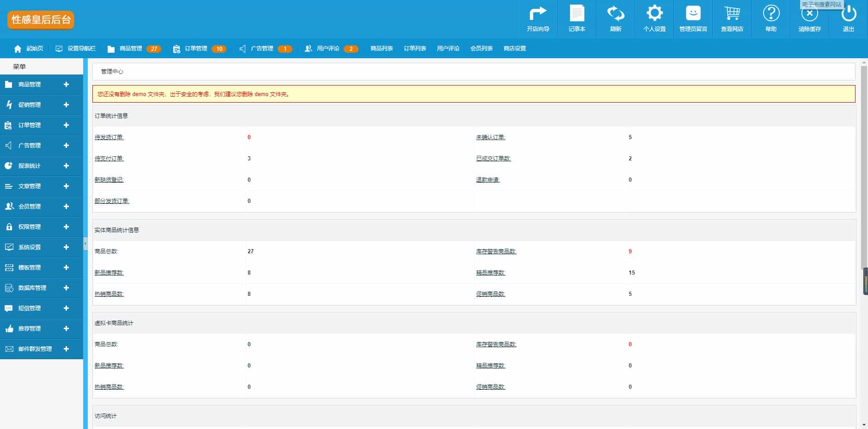Expand 系统设置 sidebar plus sign
The height and width of the screenshot is (429, 868).
click(66, 247)
